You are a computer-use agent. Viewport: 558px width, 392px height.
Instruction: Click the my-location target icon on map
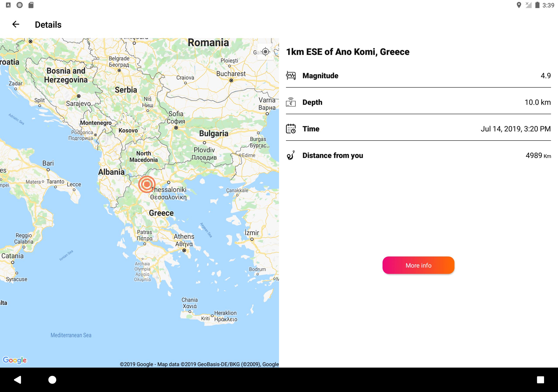(x=265, y=52)
